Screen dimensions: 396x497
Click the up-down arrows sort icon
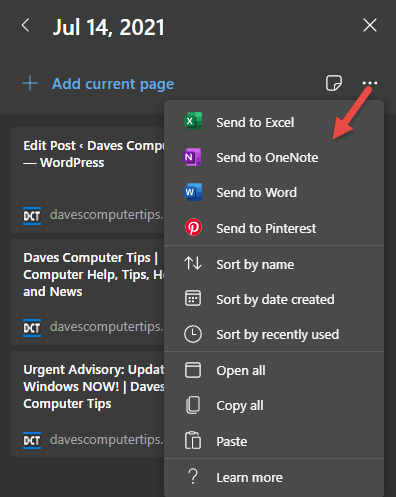193,263
